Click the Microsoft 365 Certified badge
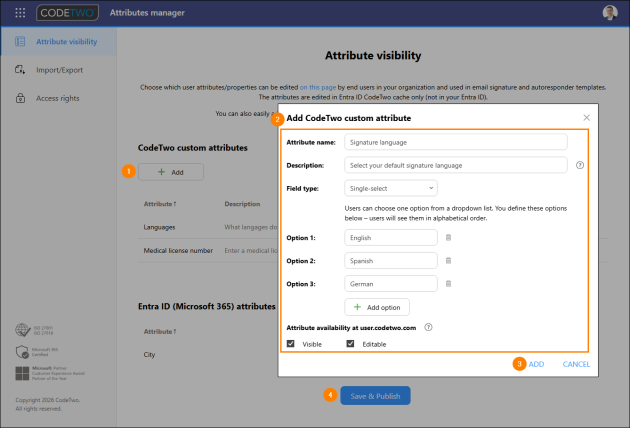 pyautogui.click(x=37, y=352)
